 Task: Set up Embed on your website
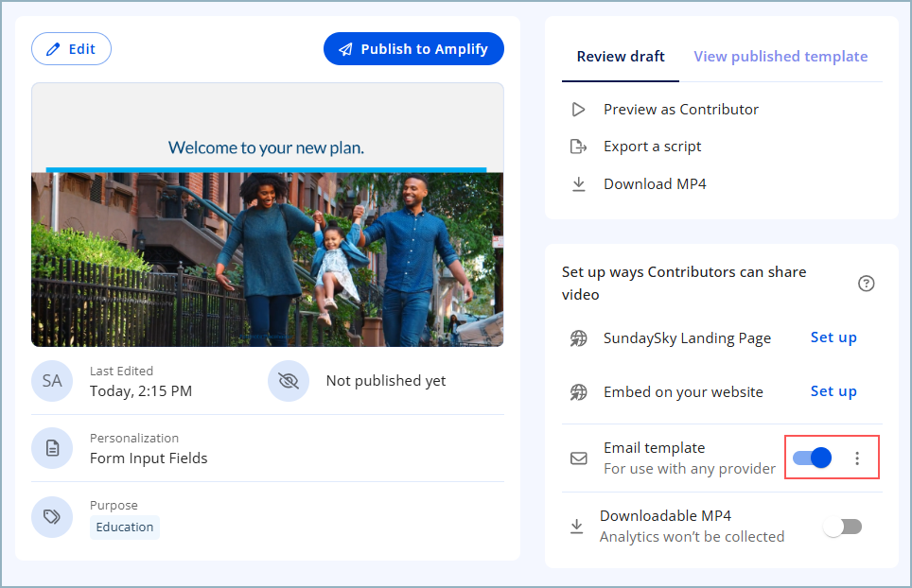833,391
